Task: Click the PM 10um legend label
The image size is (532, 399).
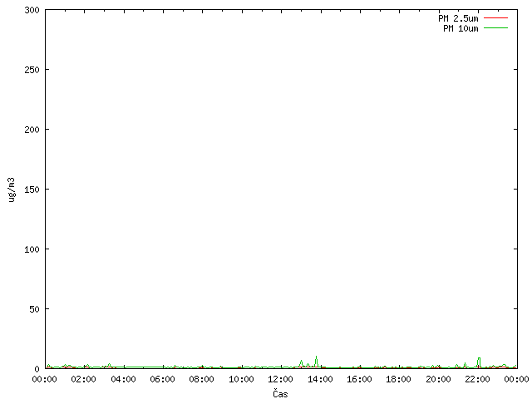Action: tap(461, 28)
